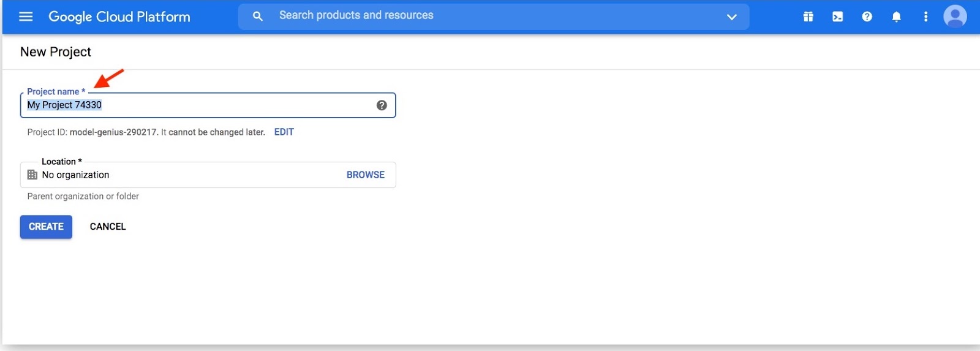Viewport: 980px width, 351px height.
Task: Click the account avatar
Action: point(955,17)
